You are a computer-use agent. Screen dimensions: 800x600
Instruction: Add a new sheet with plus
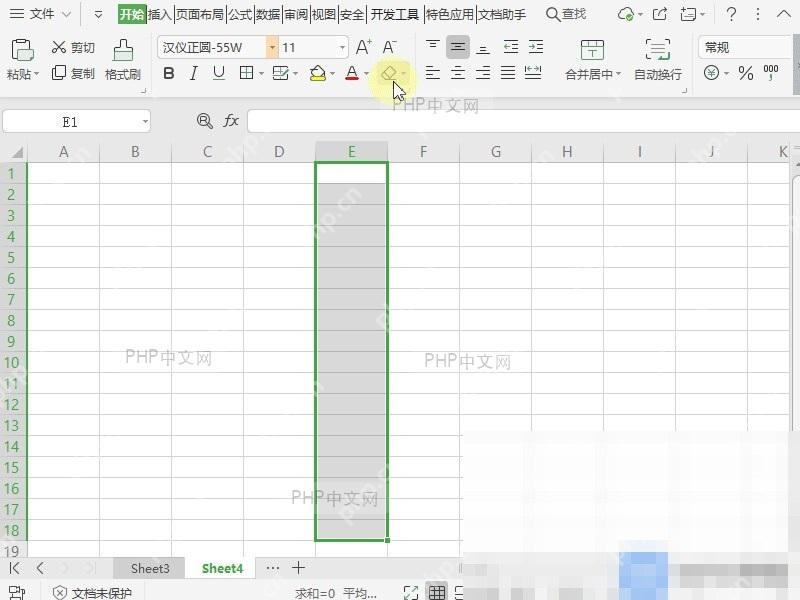tap(298, 567)
